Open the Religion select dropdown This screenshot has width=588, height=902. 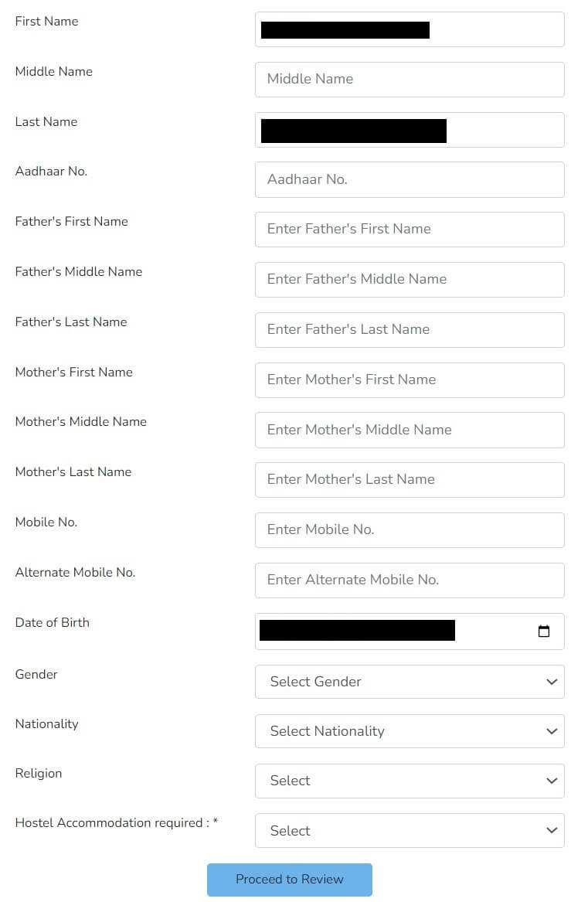pyautogui.click(x=410, y=781)
